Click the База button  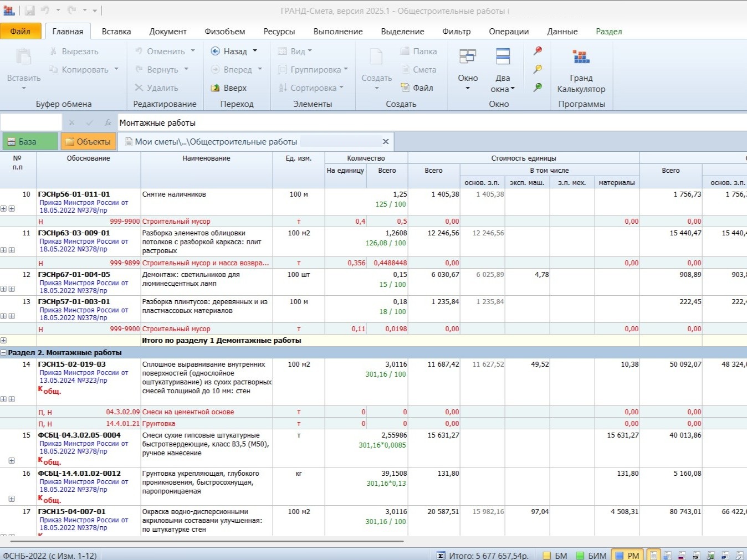30,142
